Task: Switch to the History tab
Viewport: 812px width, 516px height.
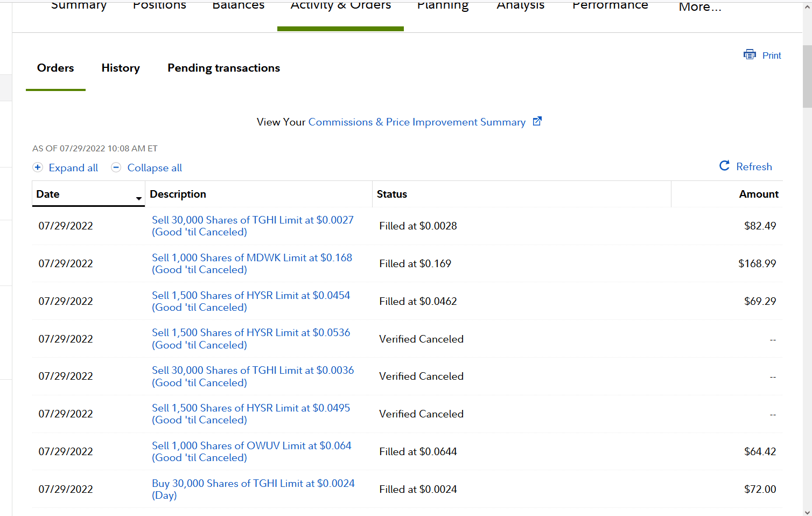Action: pos(121,68)
